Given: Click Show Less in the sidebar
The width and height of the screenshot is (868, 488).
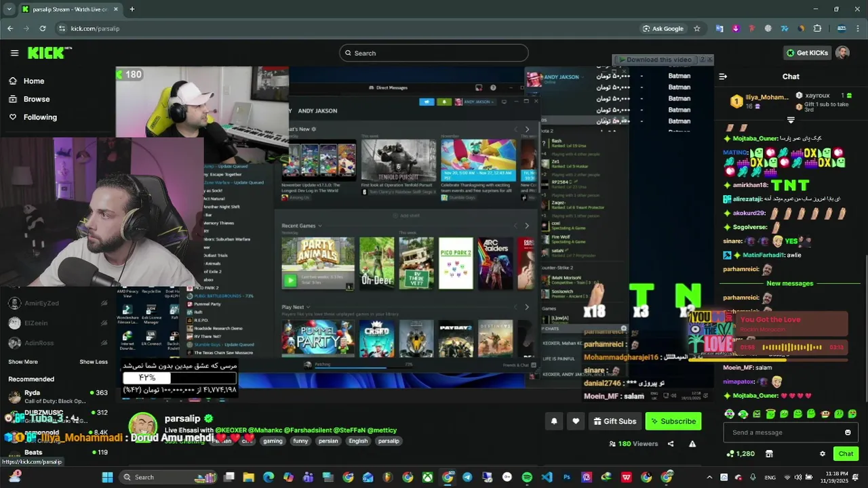Looking at the screenshot, I should [x=94, y=362].
